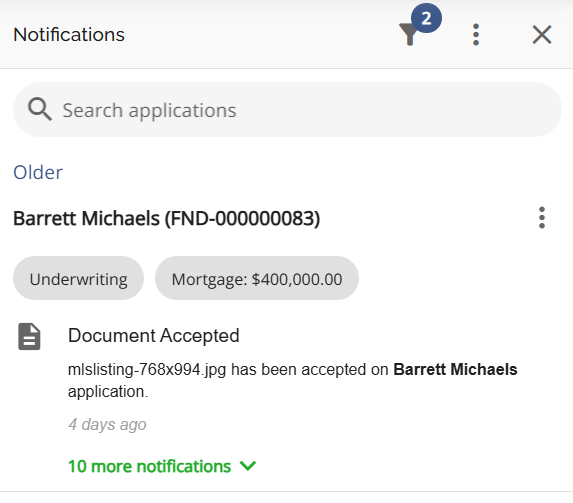This screenshot has width=573, height=503.
Task: Click the 4 days ago timestamp
Action: [107, 424]
